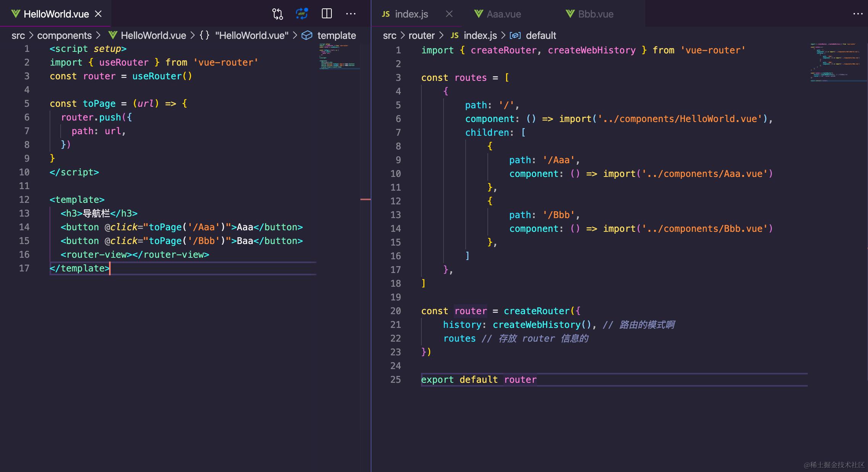Click 'useRouter' in the import statement

(x=124, y=62)
